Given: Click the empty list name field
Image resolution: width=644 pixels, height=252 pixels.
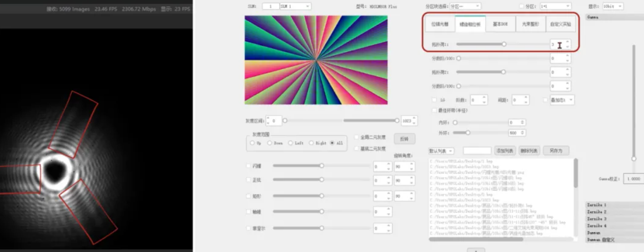Looking at the screenshot, I should [x=477, y=151].
